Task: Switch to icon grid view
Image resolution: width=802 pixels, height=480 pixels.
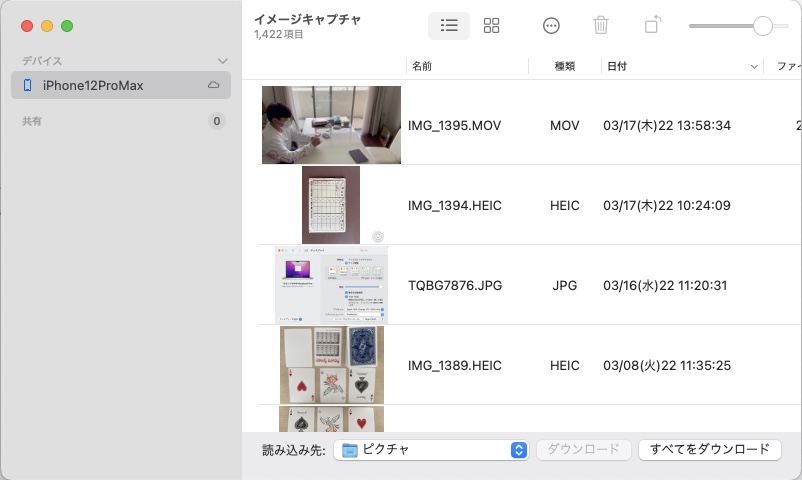Action: click(x=491, y=26)
